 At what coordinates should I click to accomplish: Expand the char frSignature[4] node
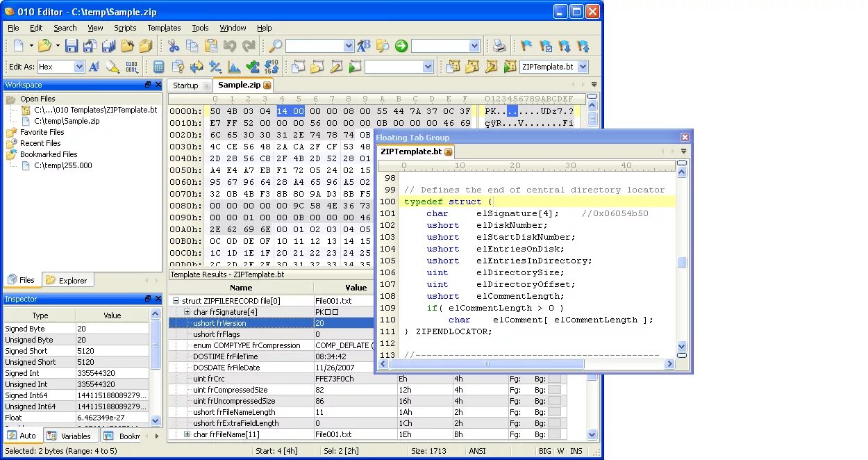pyautogui.click(x=187, y=312)
